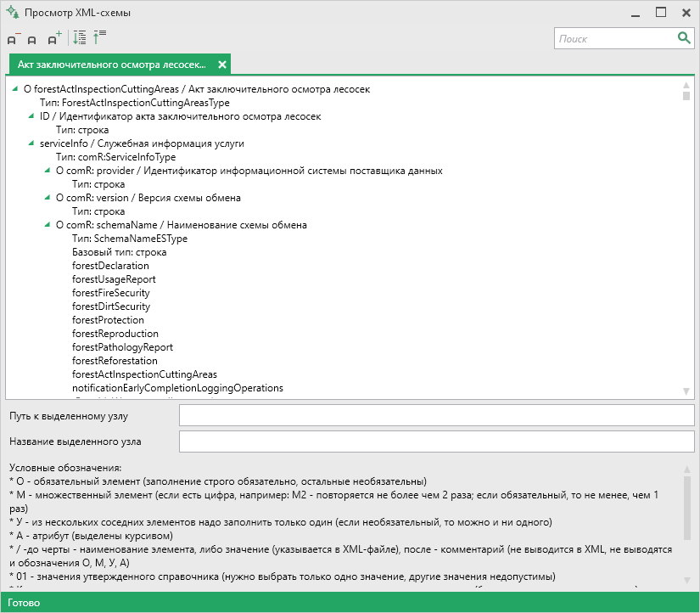Select forestPathologyReport value

tap(122, 347)
